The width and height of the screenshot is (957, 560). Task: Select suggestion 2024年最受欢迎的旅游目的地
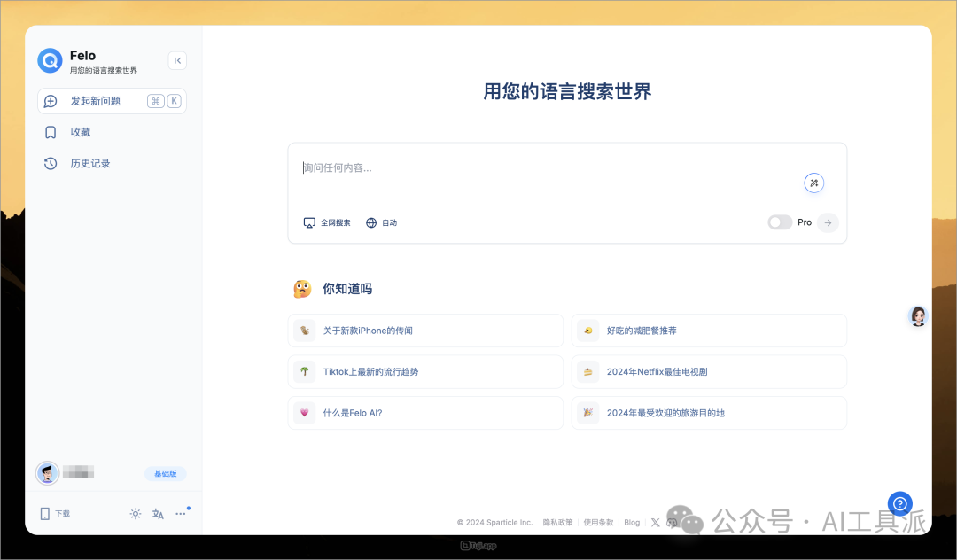tap(709, 413)
